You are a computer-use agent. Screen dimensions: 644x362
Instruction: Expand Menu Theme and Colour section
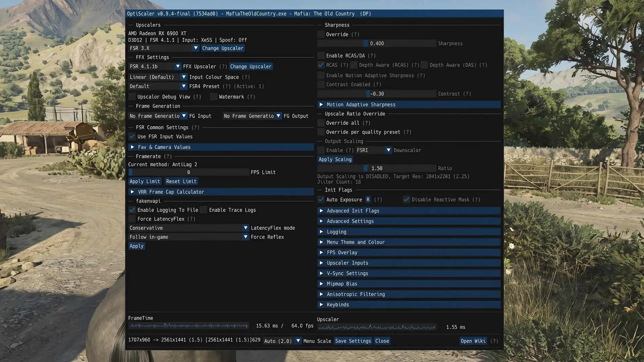click(x=409, y=242)
